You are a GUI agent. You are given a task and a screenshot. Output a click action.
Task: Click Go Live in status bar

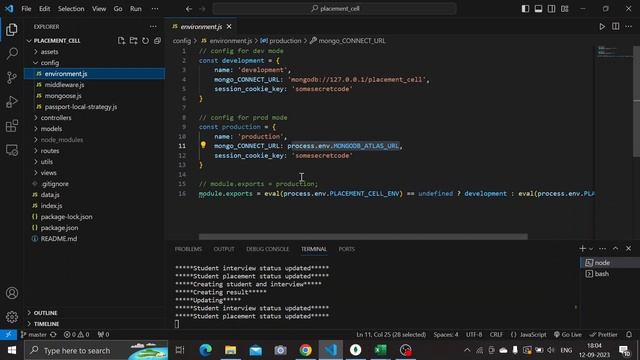click(x=567, y=334)
